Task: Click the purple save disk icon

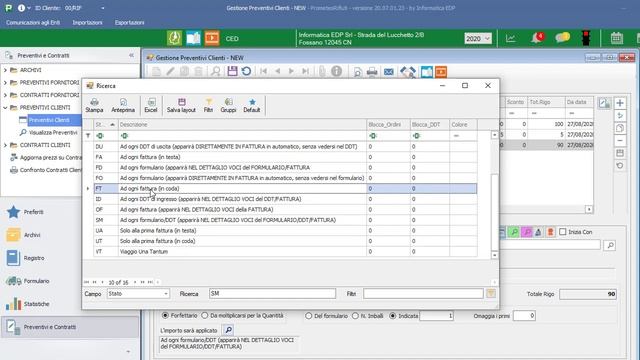Action: (x=232, y=71)
